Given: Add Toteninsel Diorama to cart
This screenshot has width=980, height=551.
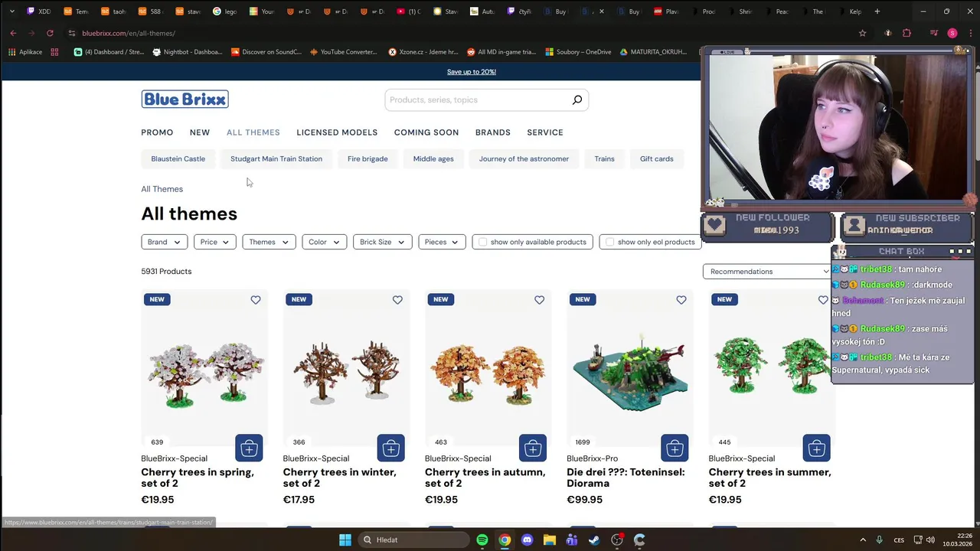Looking at the screenshot, I should (x=675, y=448).
